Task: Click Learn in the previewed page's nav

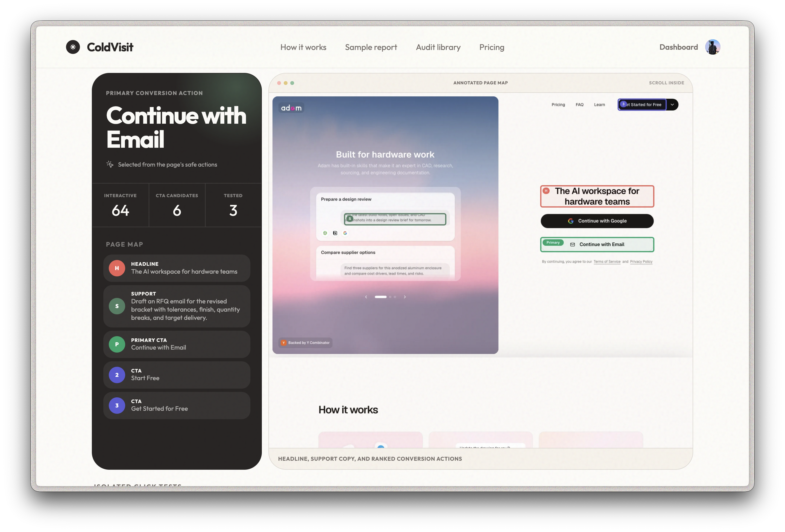Action: (599, 105)
